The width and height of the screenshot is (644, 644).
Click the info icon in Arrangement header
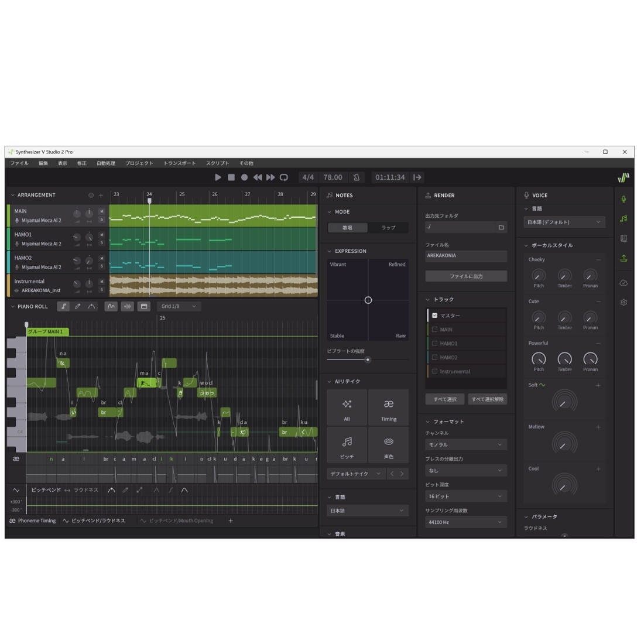[x=91, y=195]
